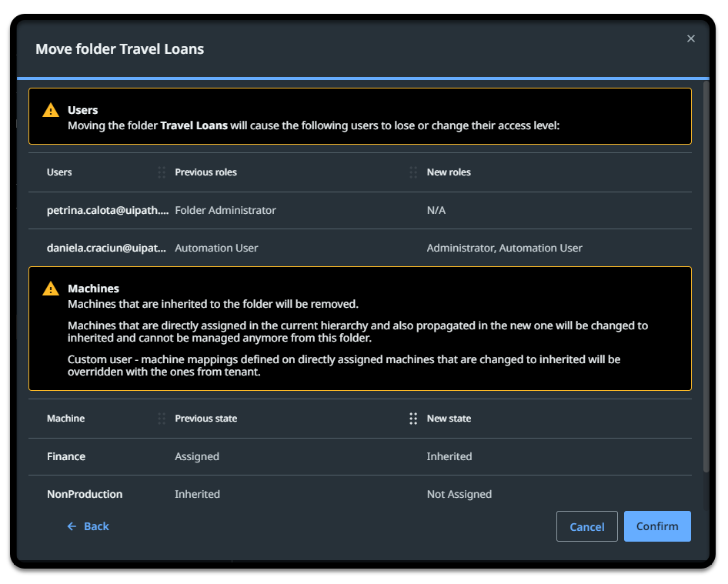Confirm the folder move
728x584 pixels.
tap(656, 526)
